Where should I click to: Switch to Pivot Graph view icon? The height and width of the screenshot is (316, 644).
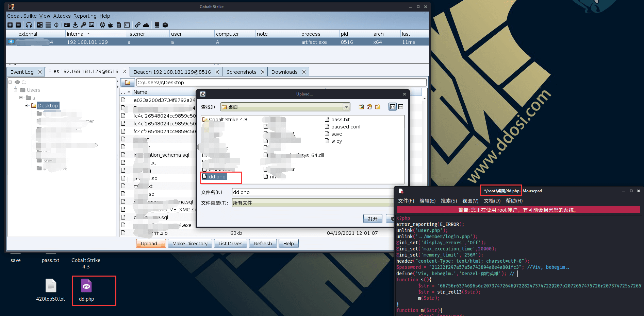(40, 25)
